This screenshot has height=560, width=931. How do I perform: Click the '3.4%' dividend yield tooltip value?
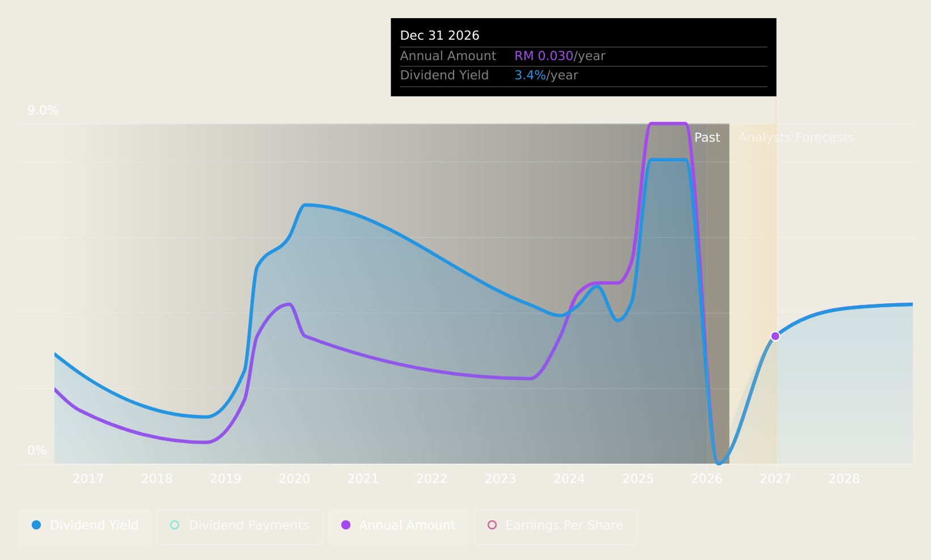(x=530, y=75)
